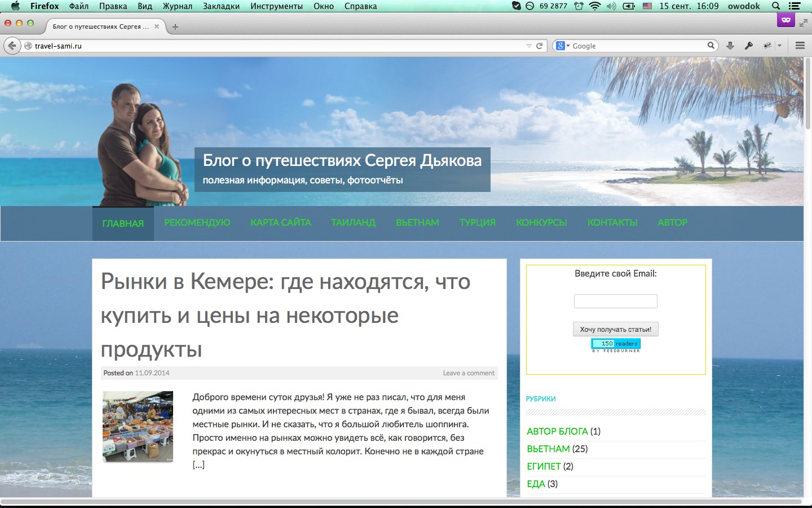Click the article's '[...]' read more link
The height and width of the screenshot is (508, 812).
198,465
